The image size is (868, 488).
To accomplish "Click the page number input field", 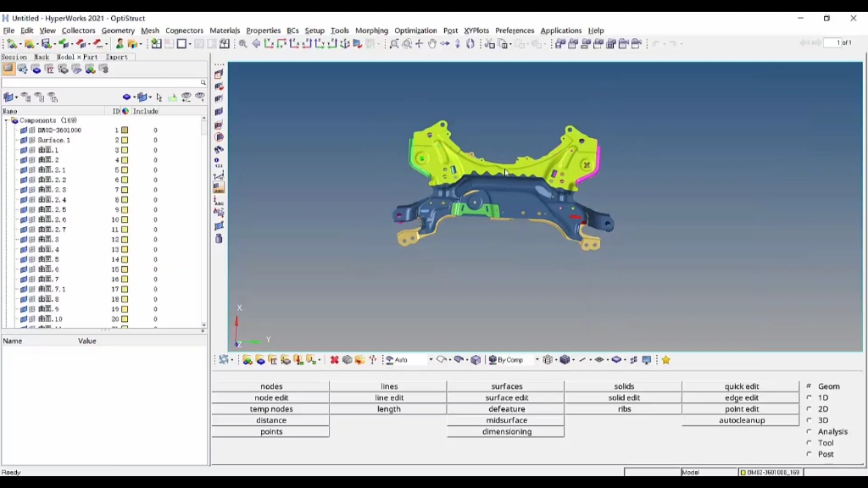I will click(843, 43).
